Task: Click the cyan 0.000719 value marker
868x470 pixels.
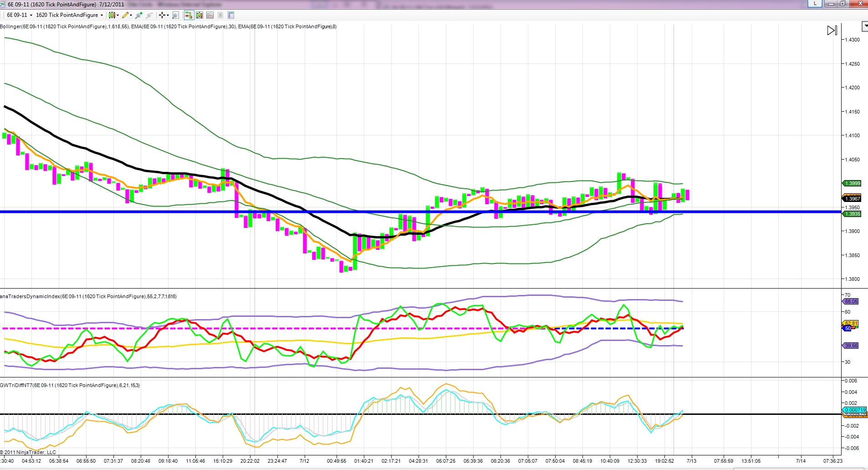Action: click(x=855, y=410)
